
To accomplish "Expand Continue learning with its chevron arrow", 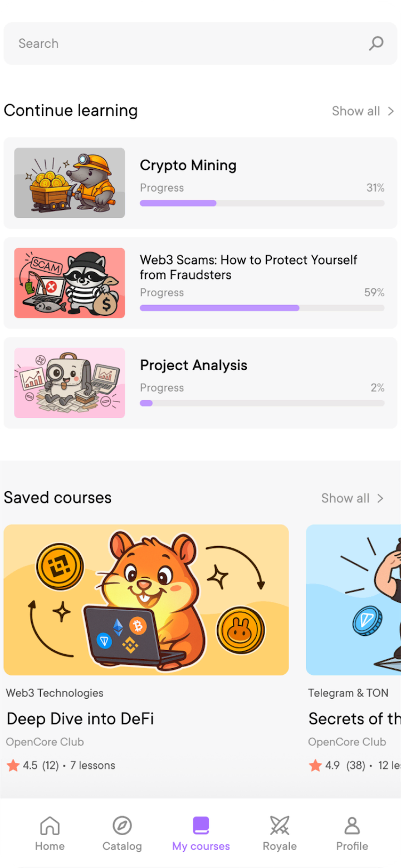I will point(391,111).
